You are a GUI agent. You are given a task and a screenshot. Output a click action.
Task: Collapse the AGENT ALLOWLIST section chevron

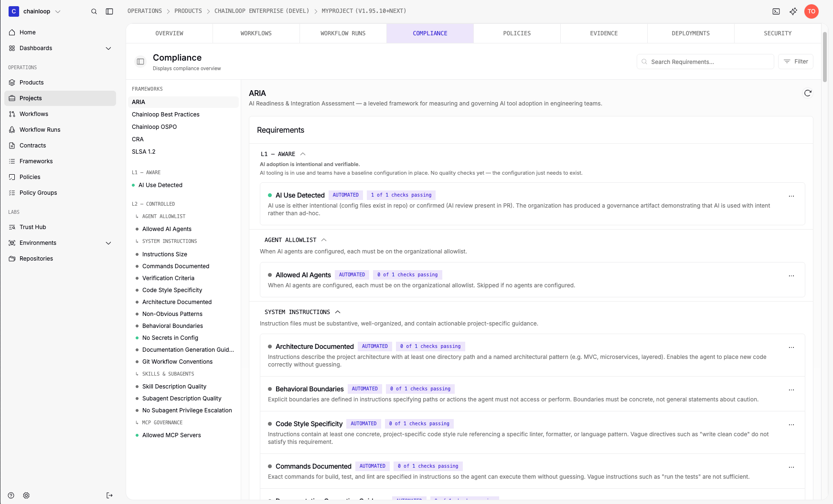tap(324, 240)
